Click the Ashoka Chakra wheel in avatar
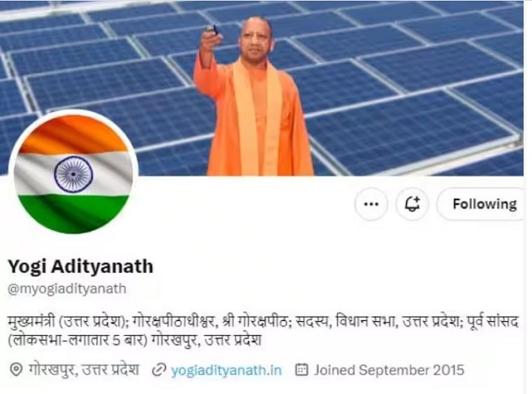Viewport: 532px width, 394px height. 74,174
